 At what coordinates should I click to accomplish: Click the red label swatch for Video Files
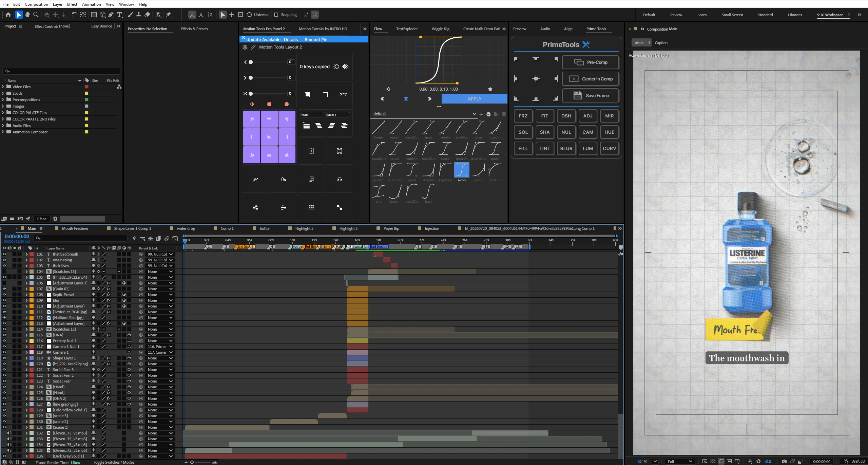tap(86, 87)
